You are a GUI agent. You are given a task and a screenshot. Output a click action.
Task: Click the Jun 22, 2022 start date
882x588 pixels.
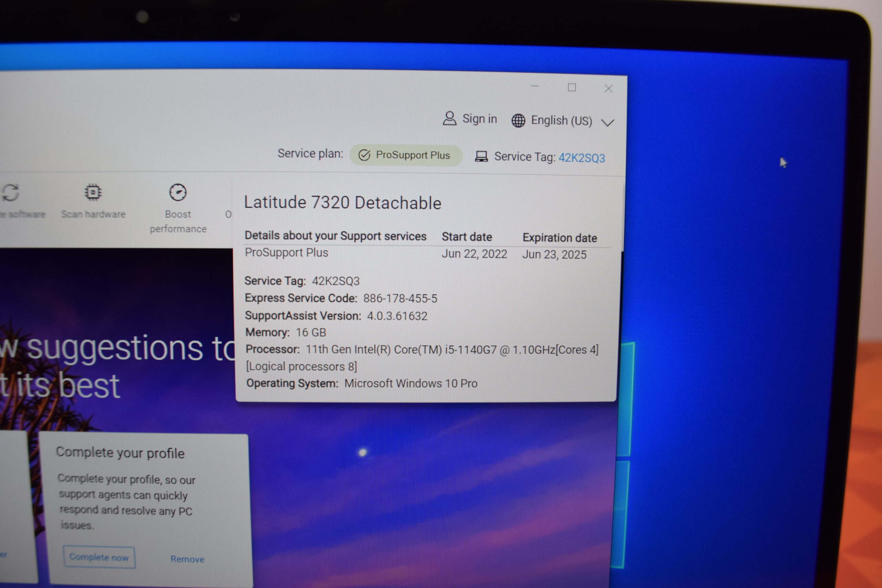click(x=474, y=254)
